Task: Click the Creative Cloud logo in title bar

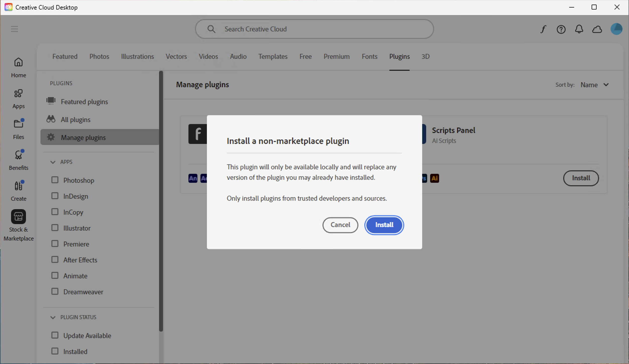Action: tap(8, 7)
